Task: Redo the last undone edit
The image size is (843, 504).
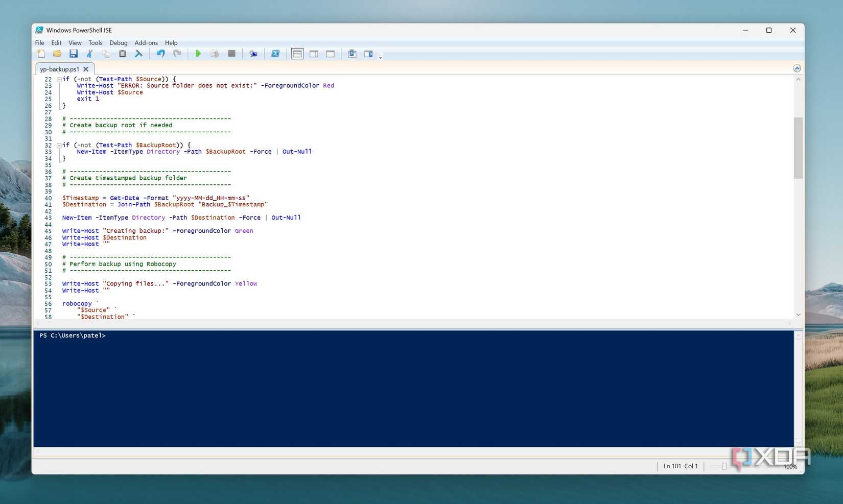Action: [x=177, y=54]
